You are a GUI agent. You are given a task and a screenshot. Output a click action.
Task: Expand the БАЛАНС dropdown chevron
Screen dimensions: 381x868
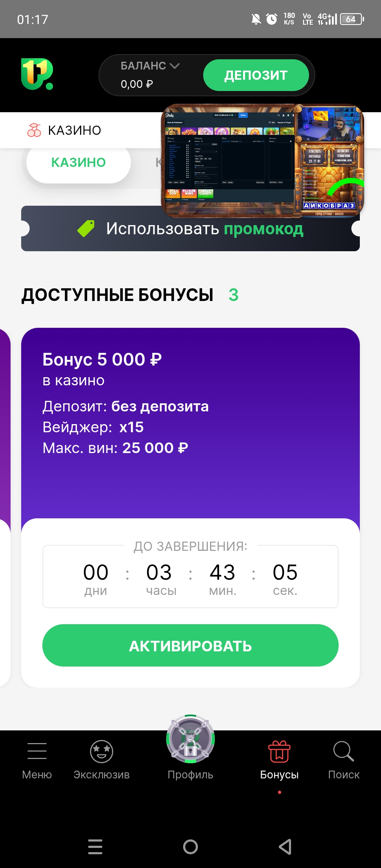tap(175, 66)
